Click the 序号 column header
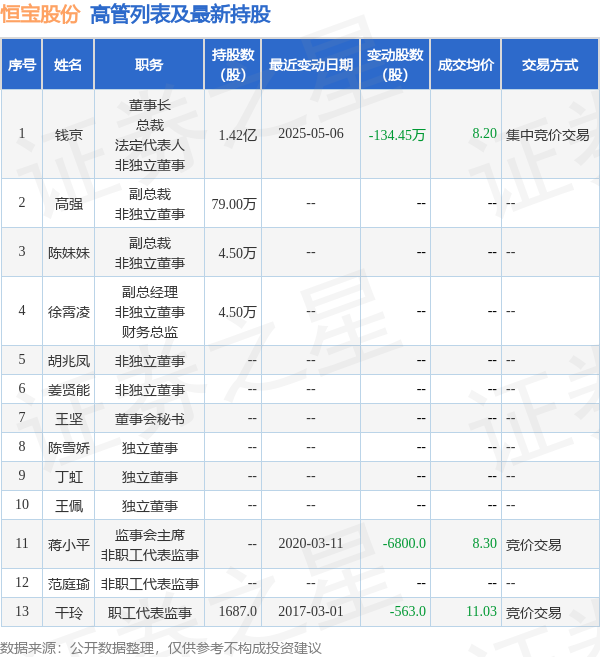This screenshot has height=657, width=600. tap(22, 65)
